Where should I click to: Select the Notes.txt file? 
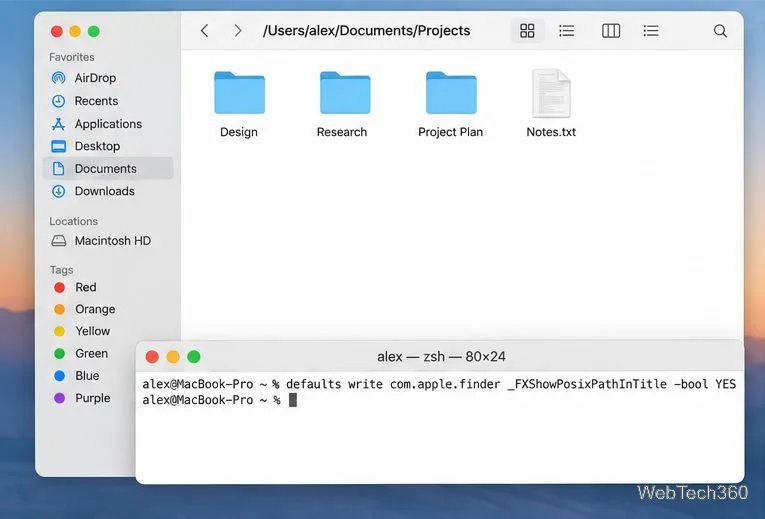click(551, 105)
